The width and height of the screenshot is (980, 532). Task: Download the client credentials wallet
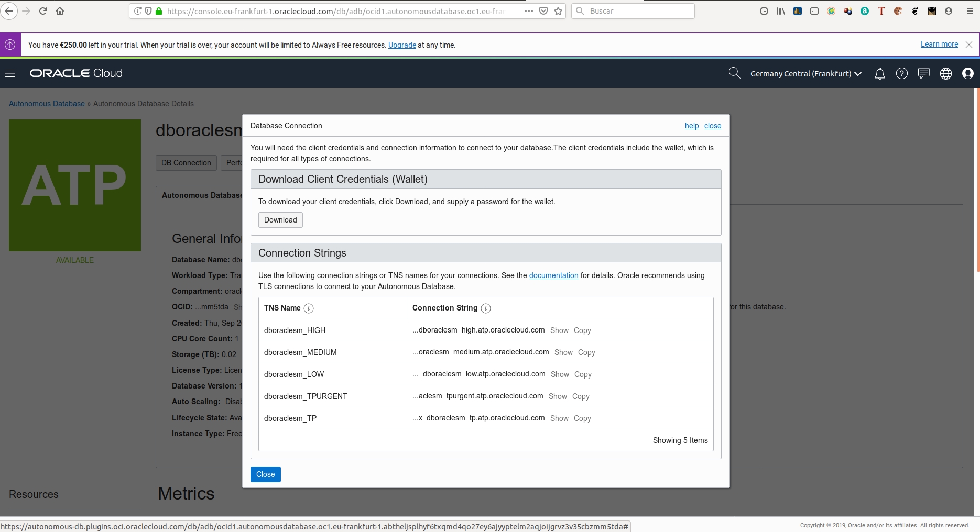coord(280,220)
